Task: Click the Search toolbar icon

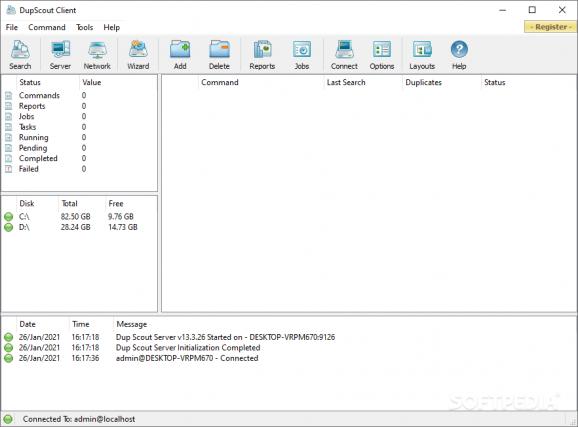Action: point(20,55)
